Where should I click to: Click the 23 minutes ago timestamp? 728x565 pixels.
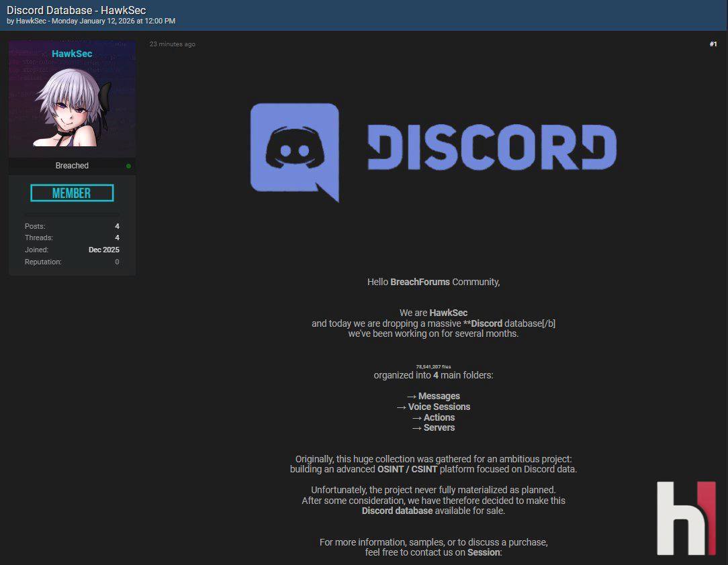[x=172, y=44]
